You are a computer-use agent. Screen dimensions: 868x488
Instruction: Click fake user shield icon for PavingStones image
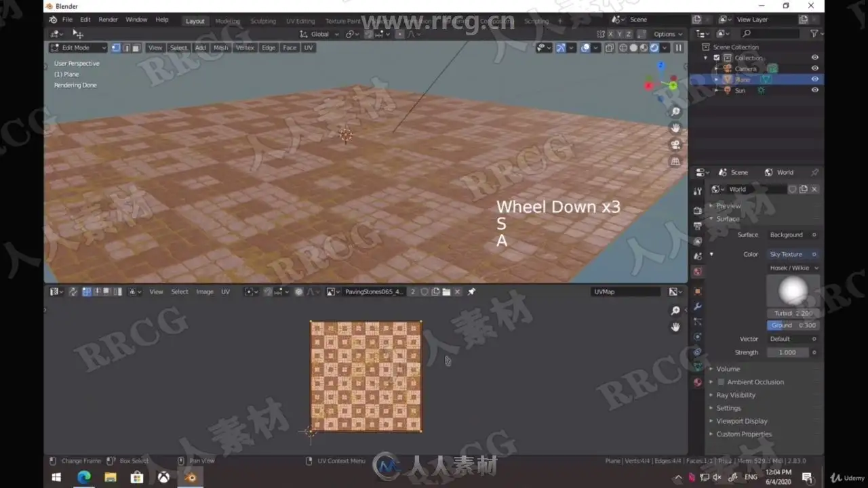coord(425,292)
